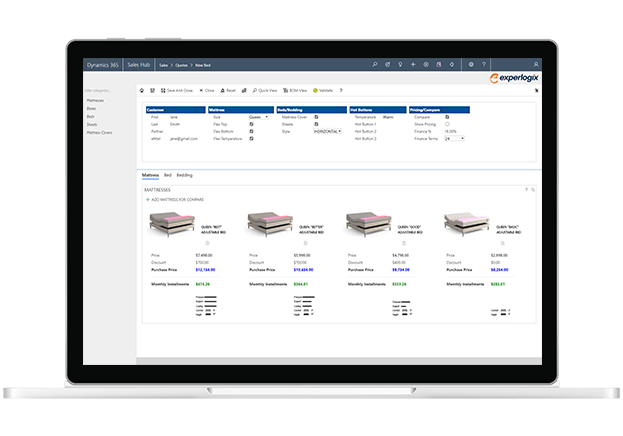Toggle the Compare checkbox
The image size is (623, 436).
pos(447,117)
